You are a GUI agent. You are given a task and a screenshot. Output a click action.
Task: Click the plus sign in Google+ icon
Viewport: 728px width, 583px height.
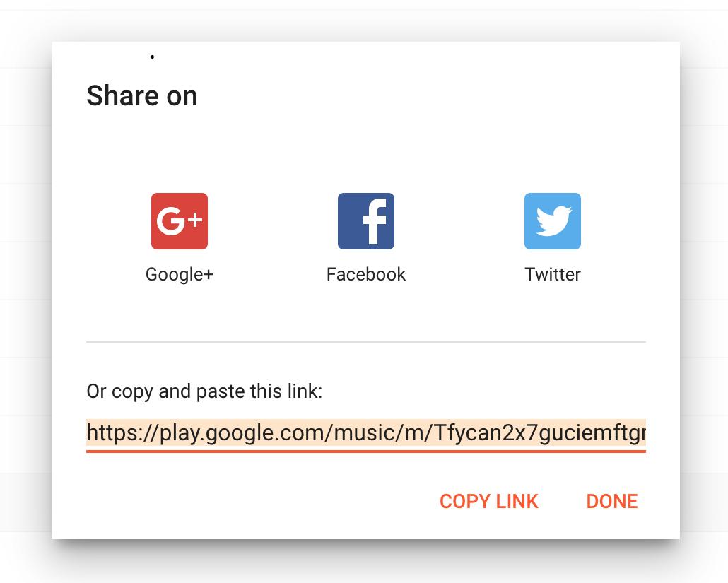194,219
